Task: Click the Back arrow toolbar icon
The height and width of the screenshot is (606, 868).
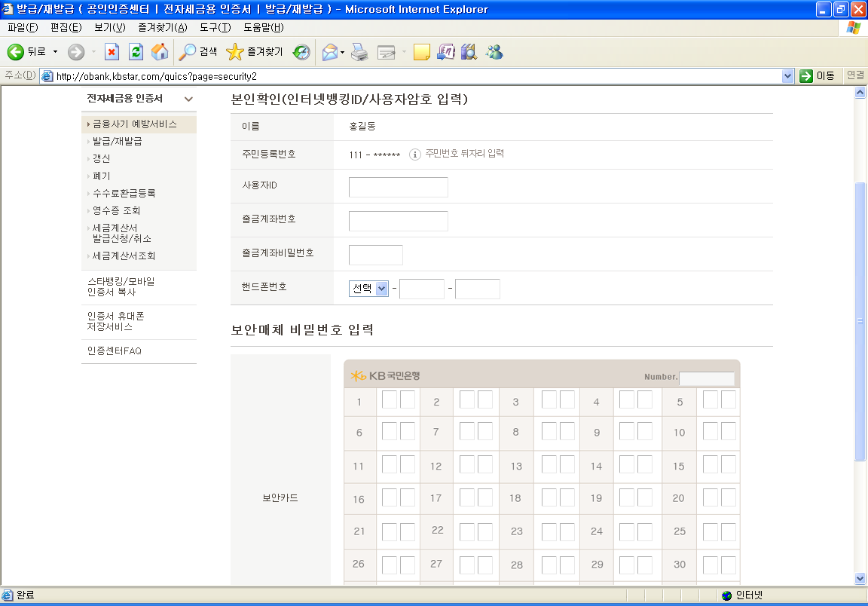Action: click(x=16, y=52)
